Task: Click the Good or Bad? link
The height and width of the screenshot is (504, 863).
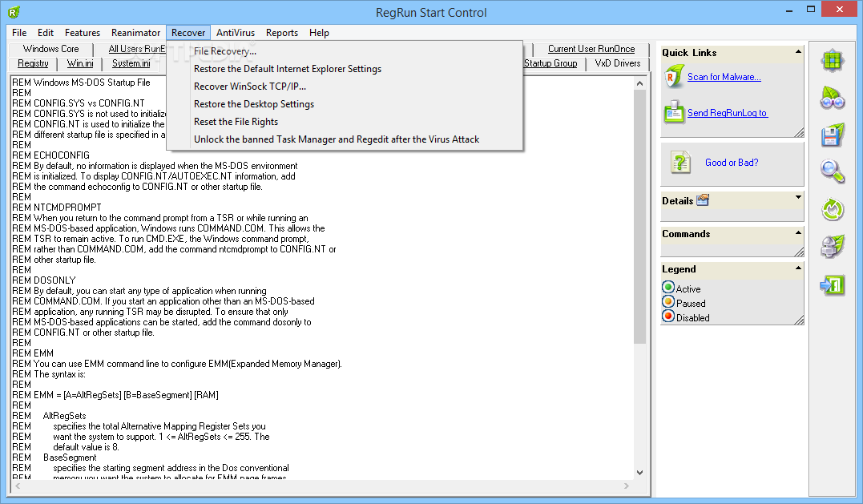Action: 732,163
